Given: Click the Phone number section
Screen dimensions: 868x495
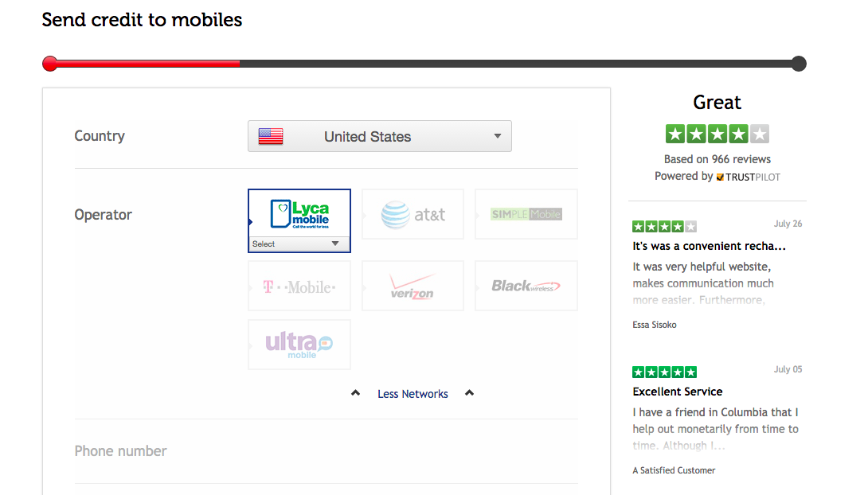Looking at the screenshot, I should click(326, 451).
